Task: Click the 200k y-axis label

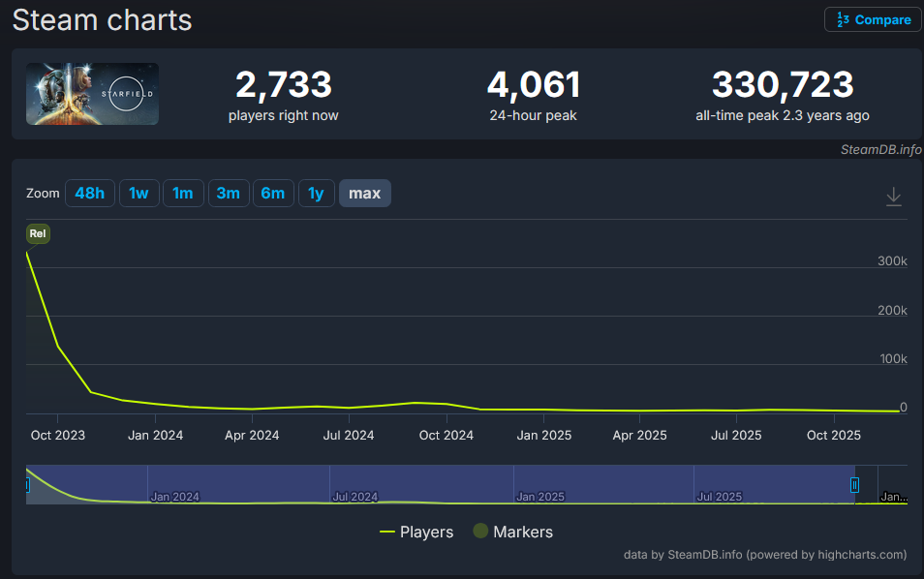Action: pos(892,311)
